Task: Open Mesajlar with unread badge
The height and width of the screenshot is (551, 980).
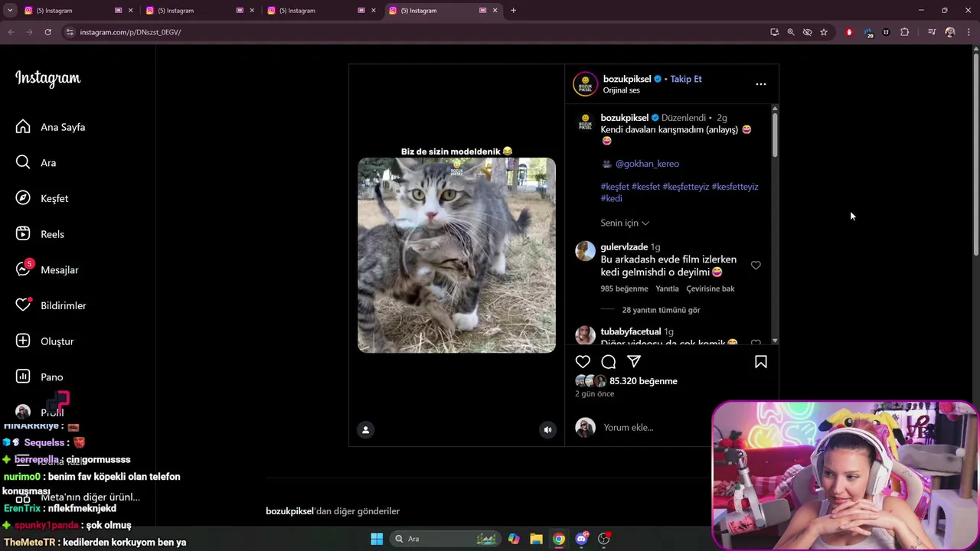Action: 47,269
